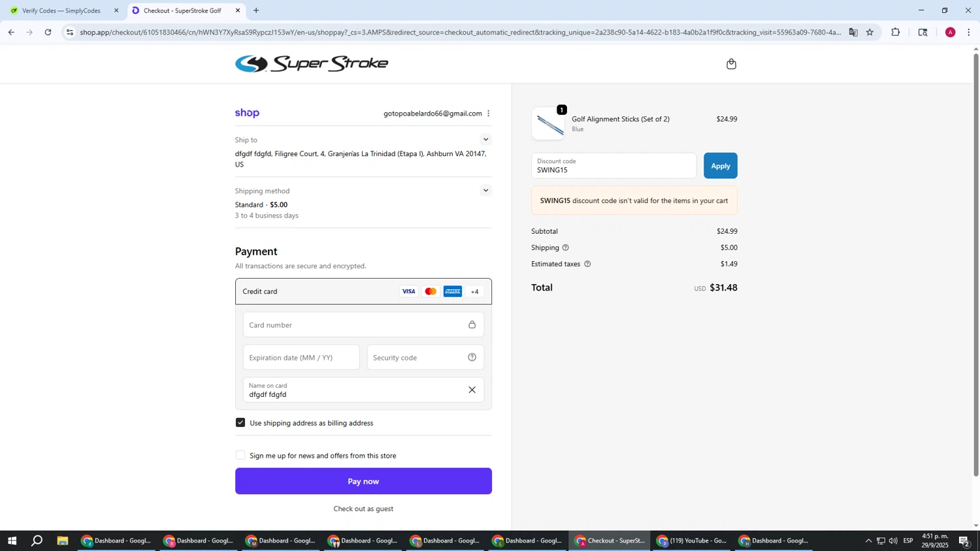
Task: Show the +4 additional card types
Action: [475, 291]
